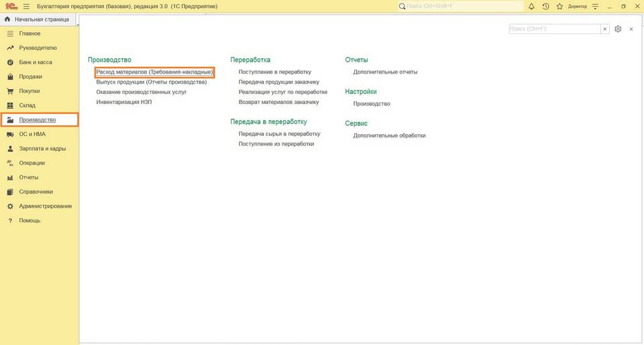Open service settings lines icon in title bar

[x=595, y=7]
